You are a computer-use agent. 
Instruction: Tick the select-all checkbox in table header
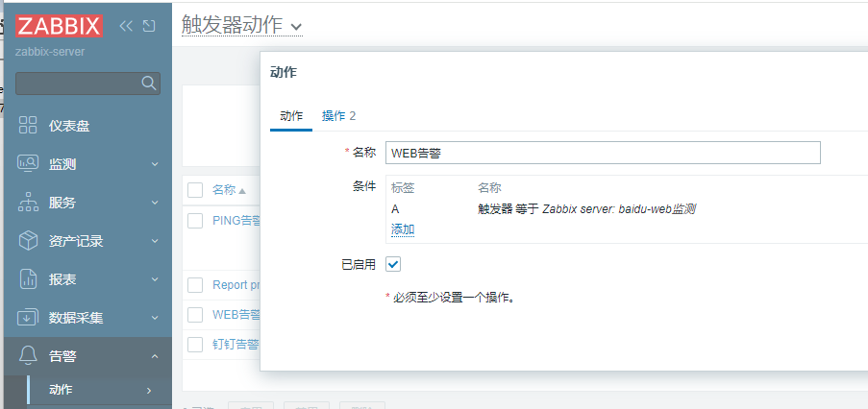(x=195, y=190)
